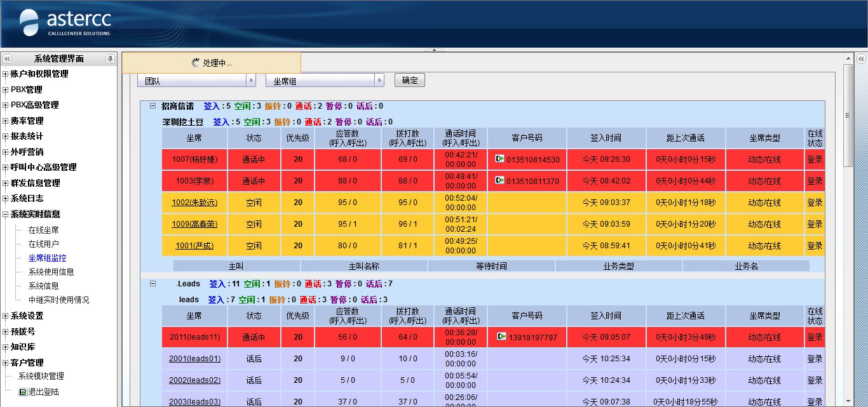Open agent link 1002(朱致远)

tap(194, 203)
